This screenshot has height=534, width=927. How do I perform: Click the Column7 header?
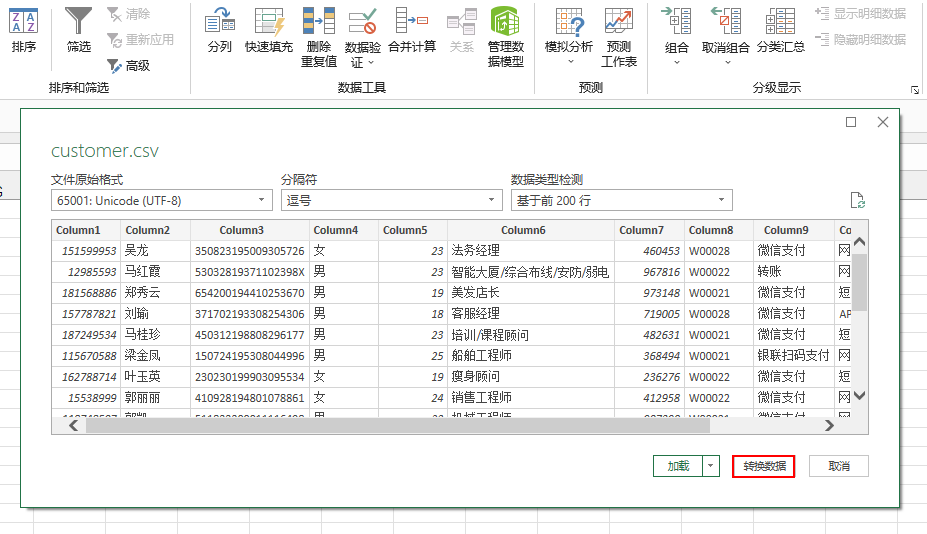point(649,230)
